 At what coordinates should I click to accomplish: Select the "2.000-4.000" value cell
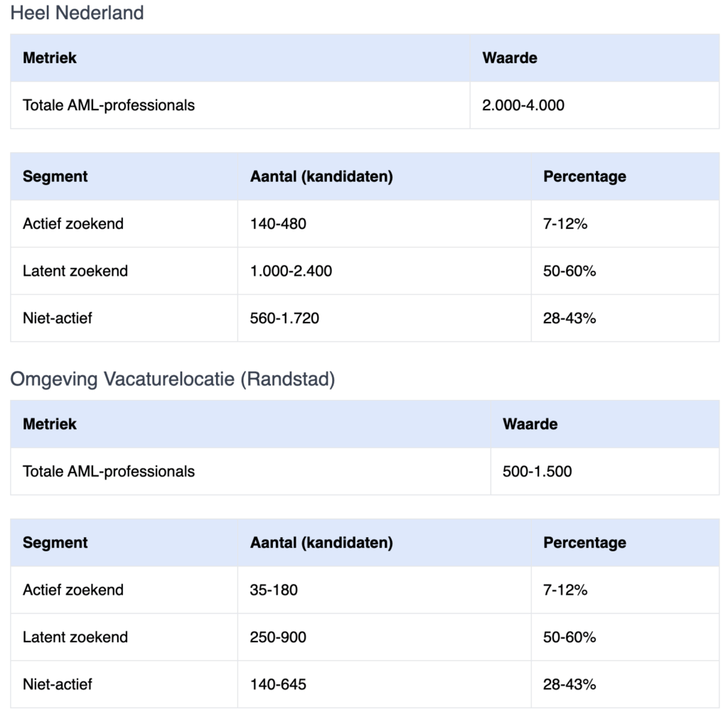523,105
